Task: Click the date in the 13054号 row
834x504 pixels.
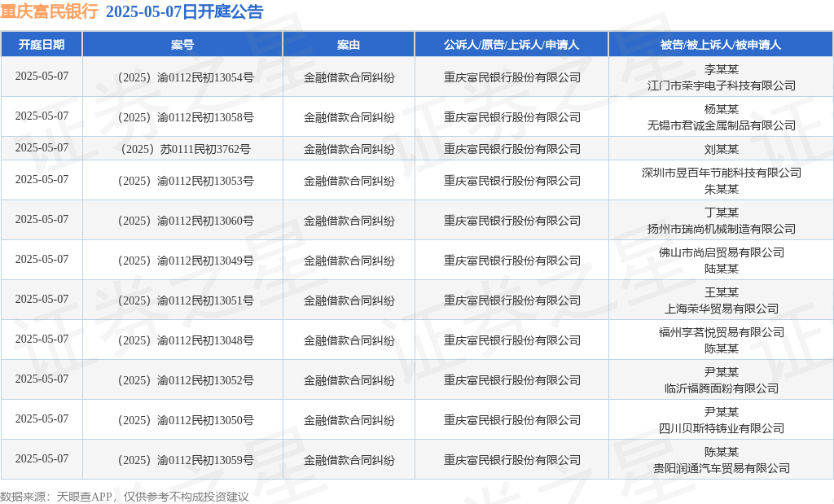Action: [x=42, y=76]
